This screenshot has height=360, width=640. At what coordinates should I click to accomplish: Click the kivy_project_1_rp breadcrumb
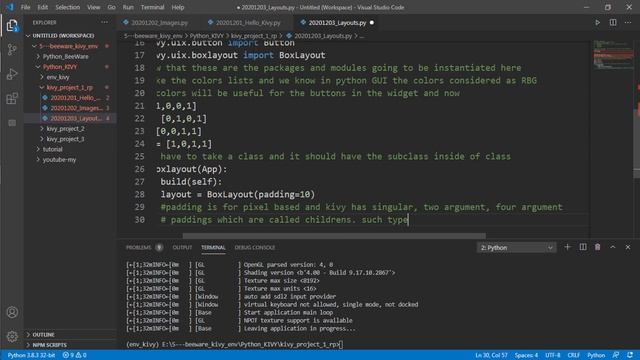point(254,36)
